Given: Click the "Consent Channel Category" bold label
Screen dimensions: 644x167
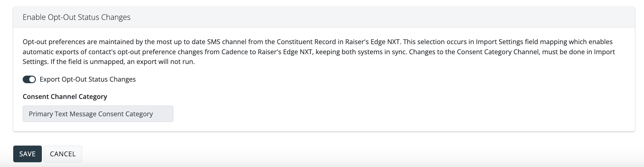Looking at the screenshot, I should pyautogui.click(x=65, y=96).
